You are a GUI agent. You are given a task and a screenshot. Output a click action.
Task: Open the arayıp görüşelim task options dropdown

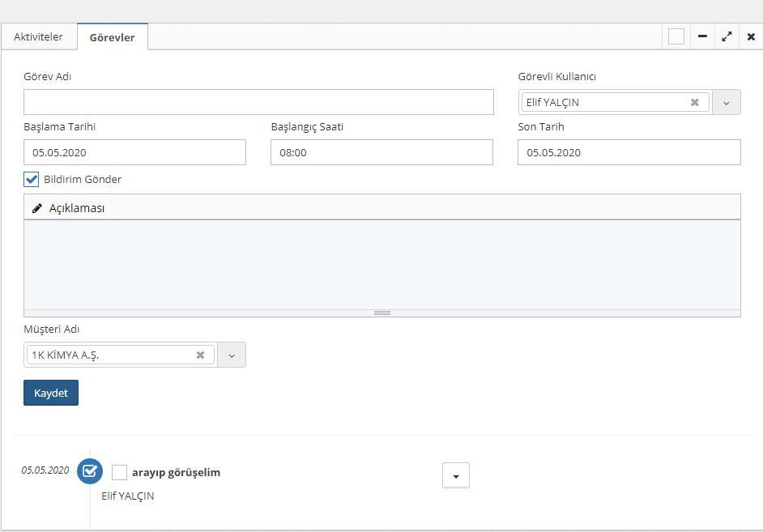tap(455, 476)
